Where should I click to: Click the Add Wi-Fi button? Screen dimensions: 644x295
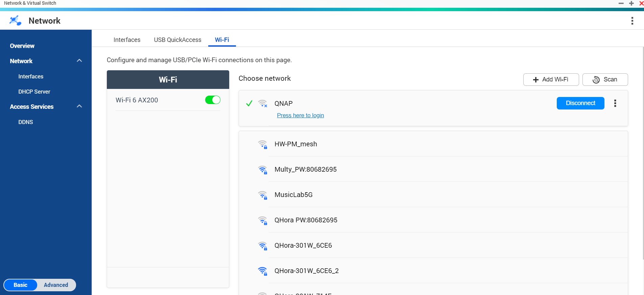(551, 79)
